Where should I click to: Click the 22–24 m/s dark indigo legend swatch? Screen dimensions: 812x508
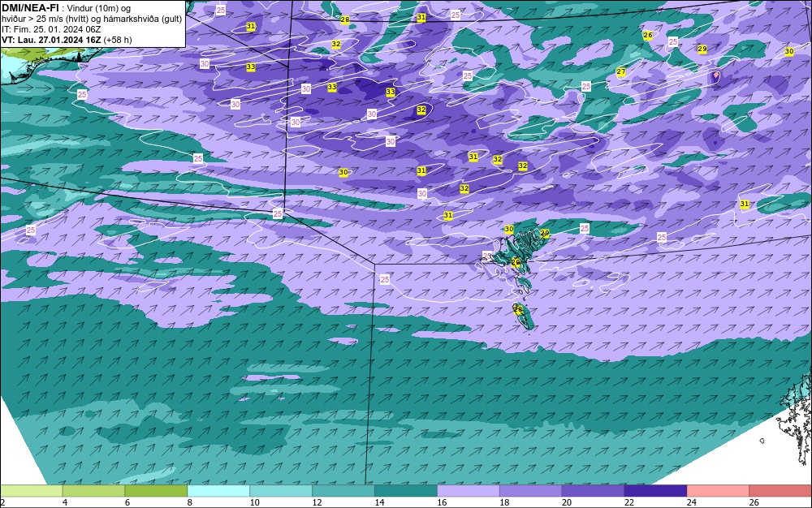pos(655,491)
